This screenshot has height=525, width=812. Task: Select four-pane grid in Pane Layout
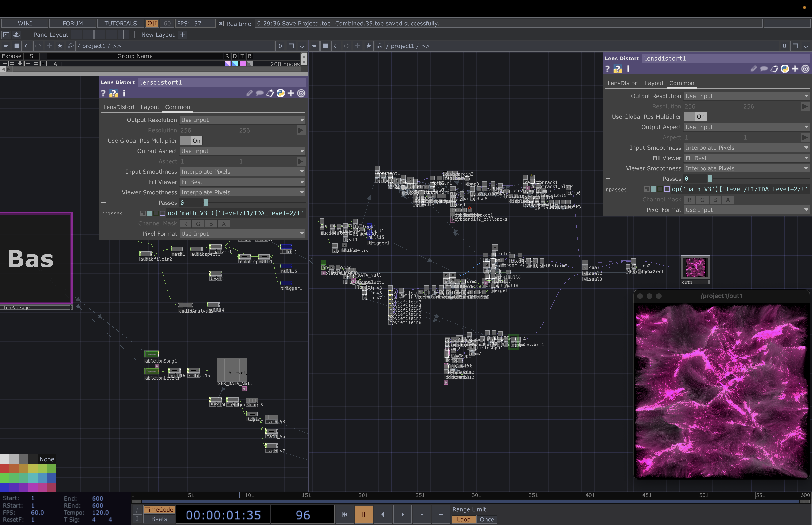pos(123,35)
